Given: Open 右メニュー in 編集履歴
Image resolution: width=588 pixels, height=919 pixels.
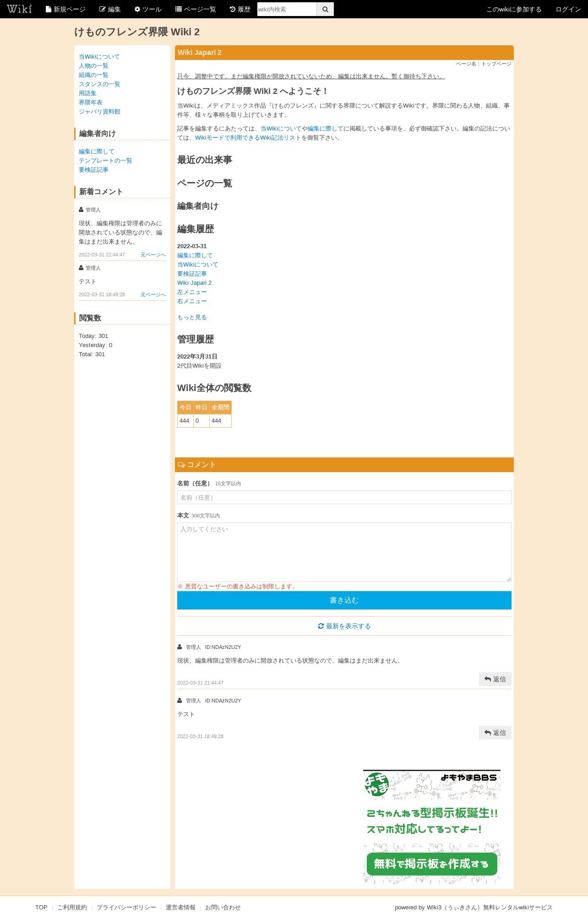Looking at the screenshot, I should (192, 301).
